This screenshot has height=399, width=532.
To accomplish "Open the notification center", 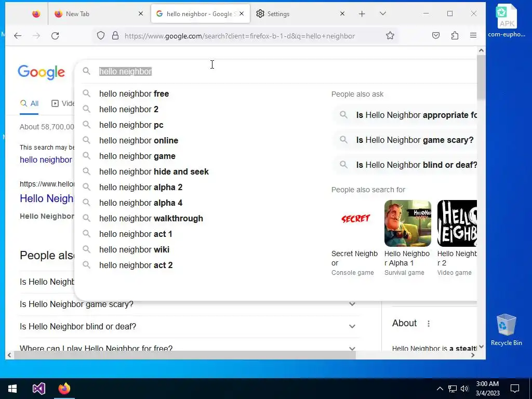I will click(515, 389).
